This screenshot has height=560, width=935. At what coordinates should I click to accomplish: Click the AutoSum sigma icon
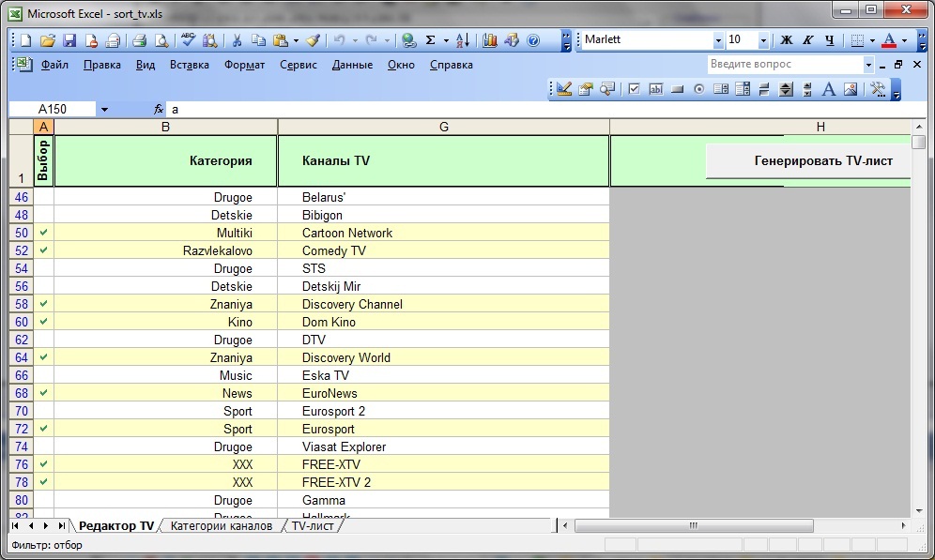coord(430,40)
